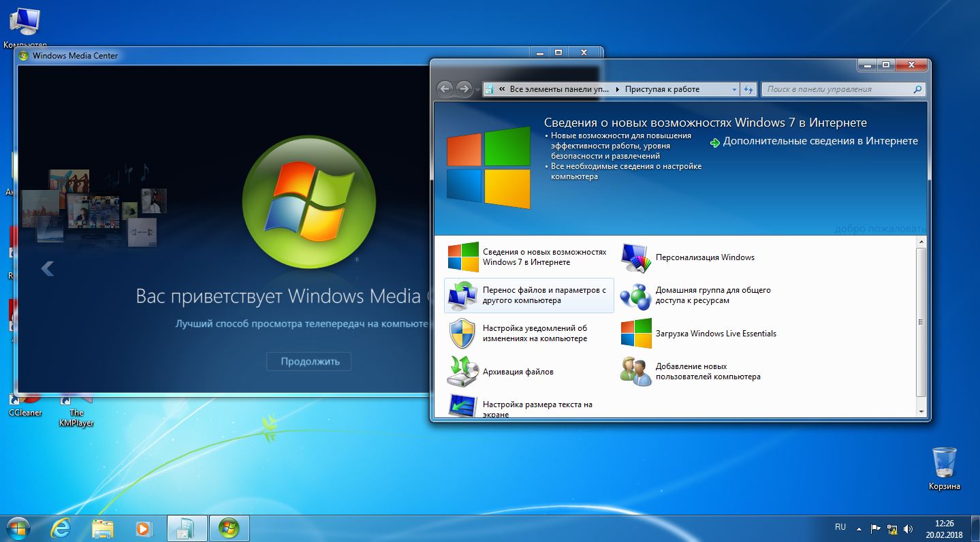Click the vertical scrollbar thumb in Control Panel
Viewport: 980px width, 542px height.
click(x=921, y=322)
